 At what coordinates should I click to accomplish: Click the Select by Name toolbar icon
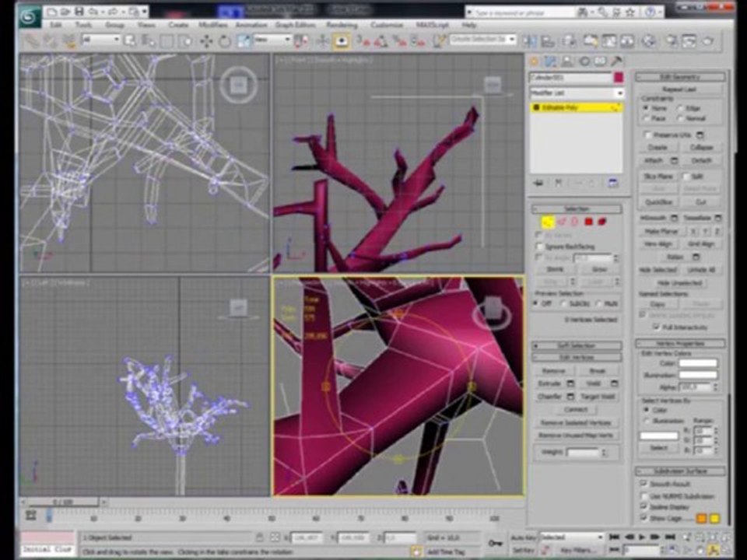click(149, 41)
